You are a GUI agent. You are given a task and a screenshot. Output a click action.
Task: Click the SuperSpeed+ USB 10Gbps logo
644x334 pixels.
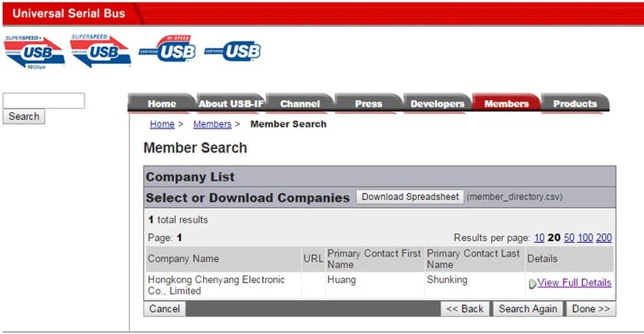[x=35, y=52]
